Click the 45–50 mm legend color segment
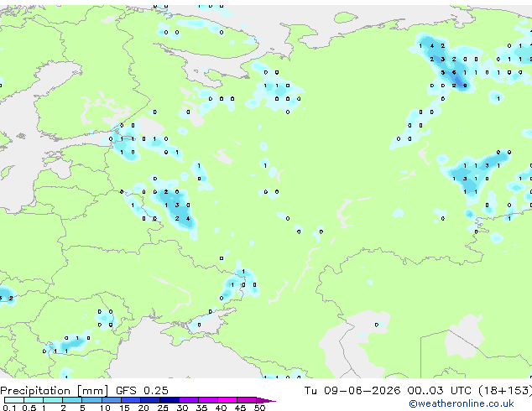Image resolution: width=532 pixels, height=411 pixels. [247, 400]
